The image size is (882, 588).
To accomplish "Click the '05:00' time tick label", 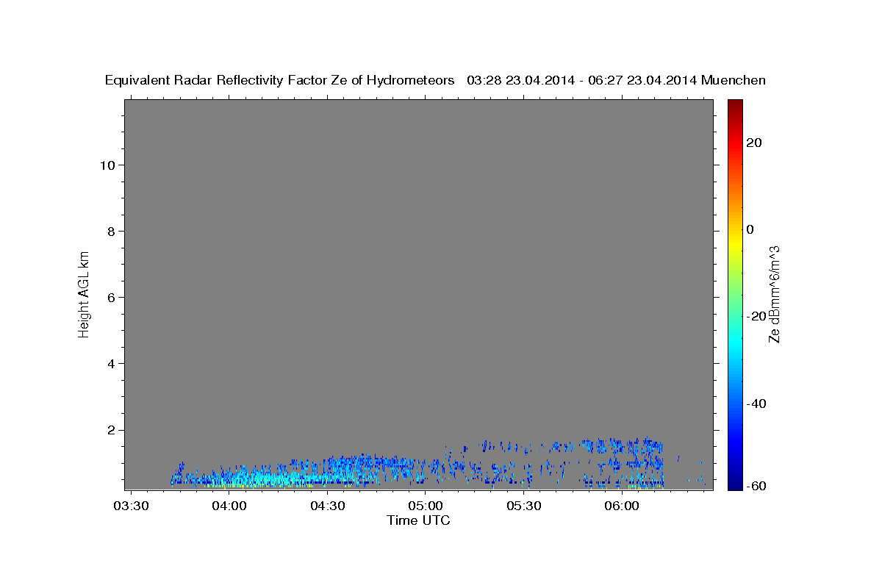I will [426, 506].
